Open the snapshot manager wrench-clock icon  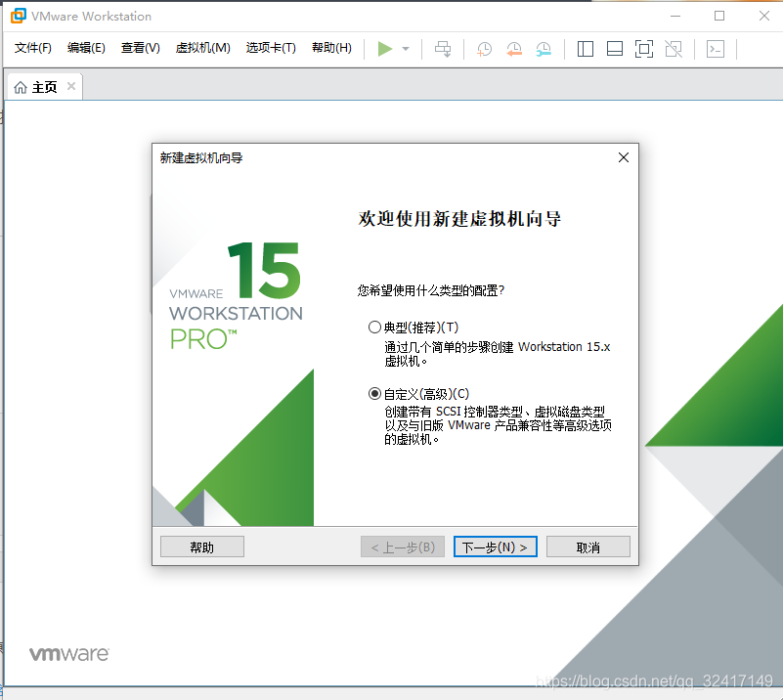coord(544,49)
